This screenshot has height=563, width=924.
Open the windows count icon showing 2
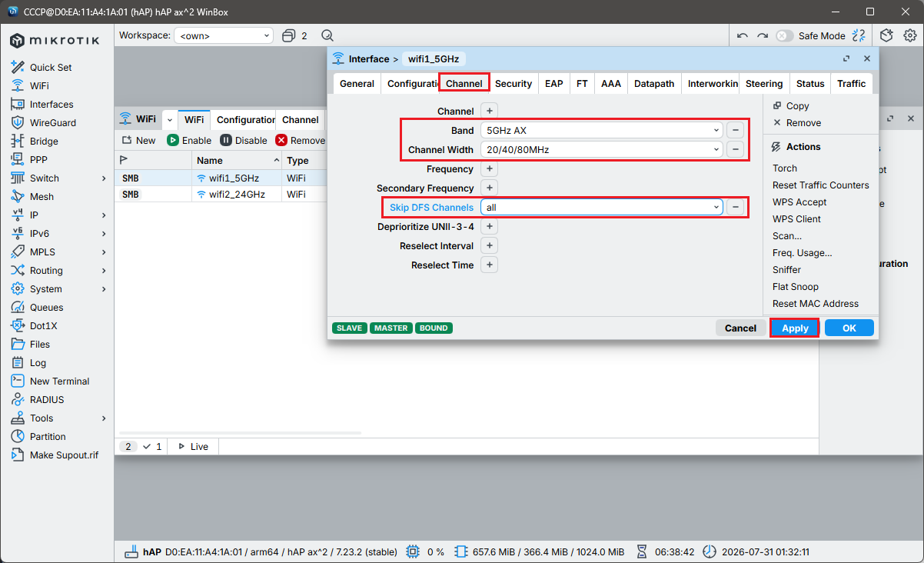click(294, 35)
